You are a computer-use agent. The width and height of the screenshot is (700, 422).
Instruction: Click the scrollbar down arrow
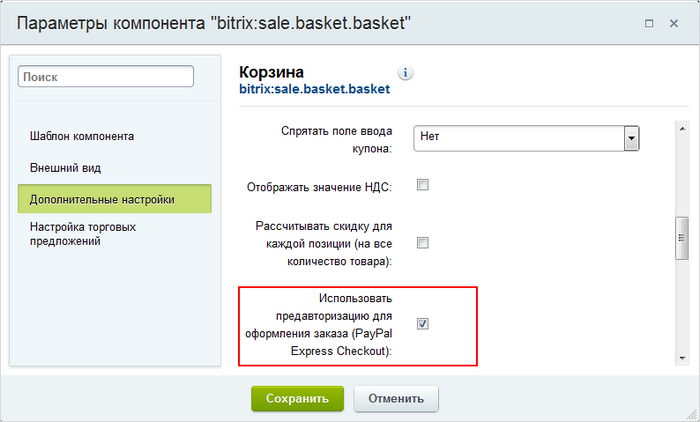682,358
